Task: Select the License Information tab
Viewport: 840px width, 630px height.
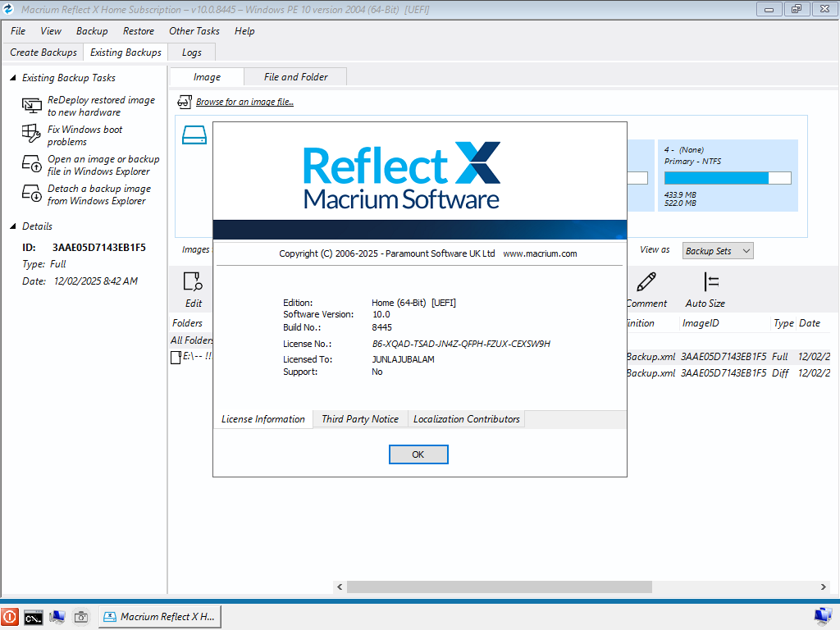Action: click(263, 419)
